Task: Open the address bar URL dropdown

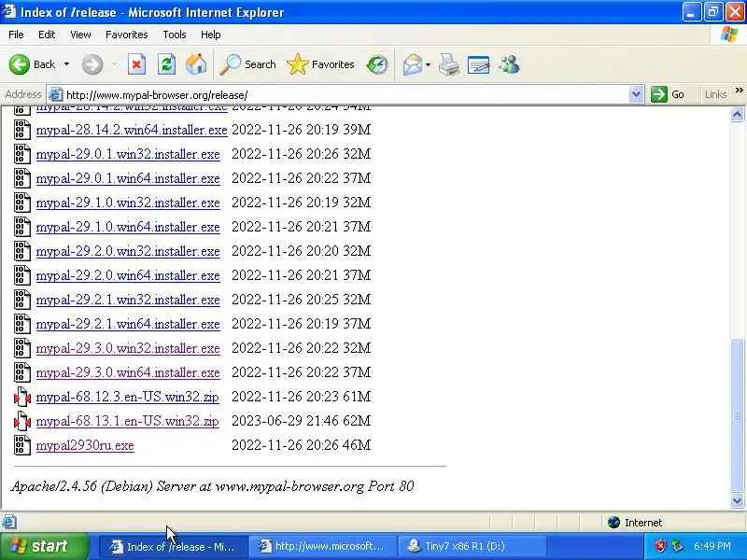Action: 636,94
